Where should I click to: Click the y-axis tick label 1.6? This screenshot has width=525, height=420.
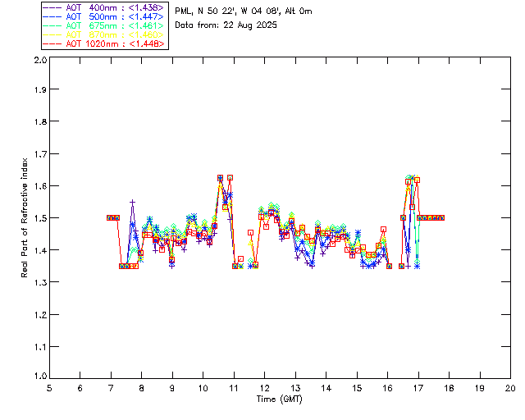click(40, 186)
